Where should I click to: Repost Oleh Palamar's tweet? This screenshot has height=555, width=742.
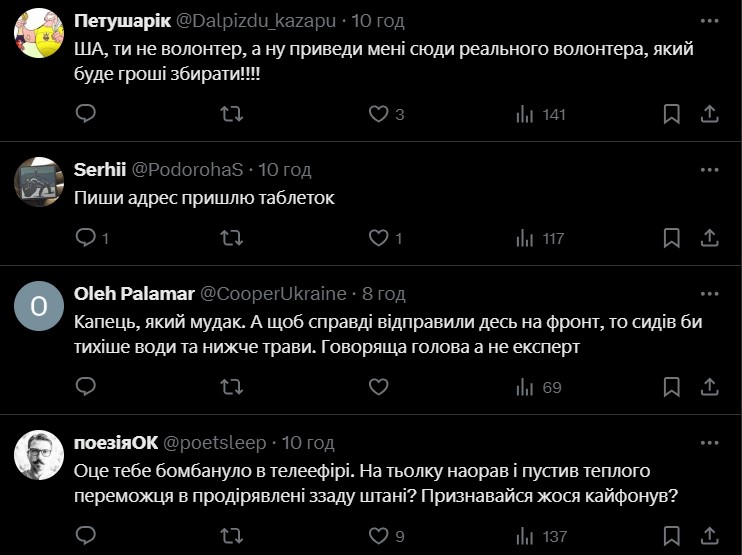[x=231, y=387]
